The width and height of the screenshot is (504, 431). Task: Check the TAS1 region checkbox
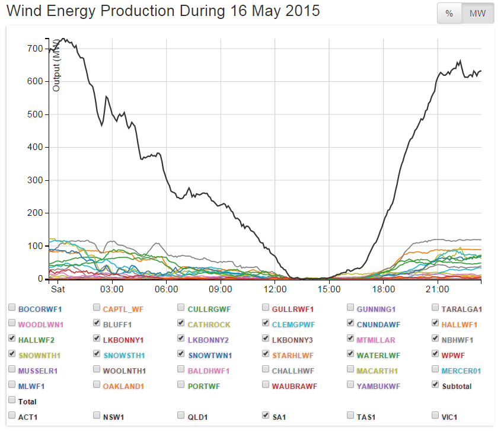pos(351,416)
